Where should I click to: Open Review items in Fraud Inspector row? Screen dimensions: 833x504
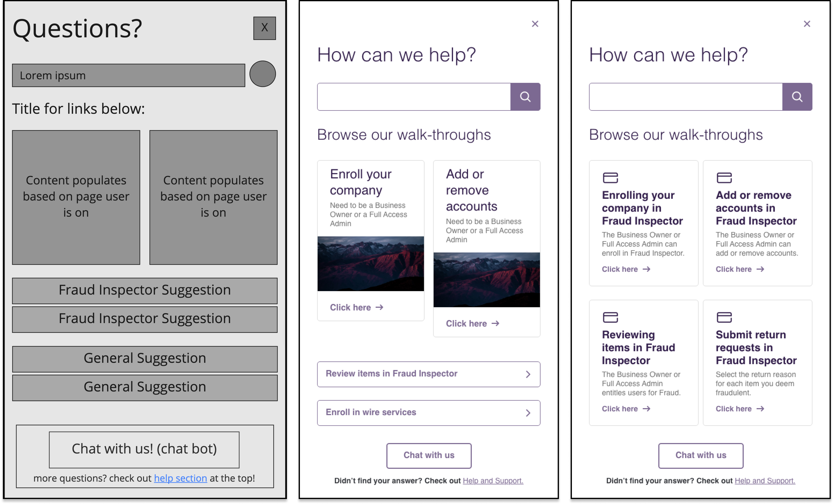(x=429, y=374)
